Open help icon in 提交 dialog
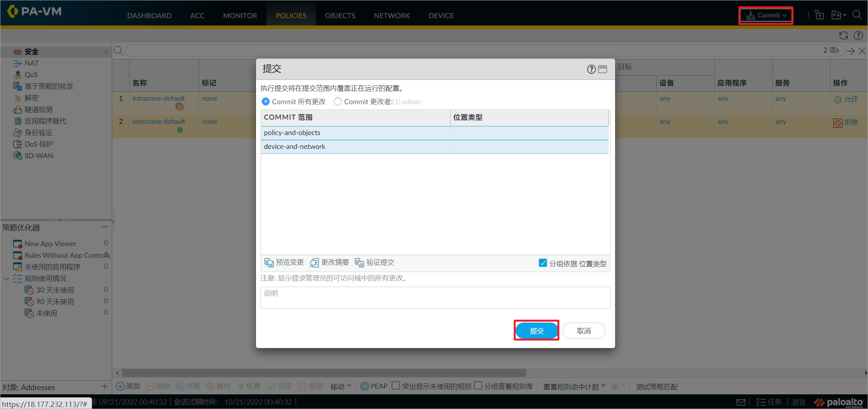Viewport: 868px width, 409px height. pyautogui.click(x=591, y=69)
